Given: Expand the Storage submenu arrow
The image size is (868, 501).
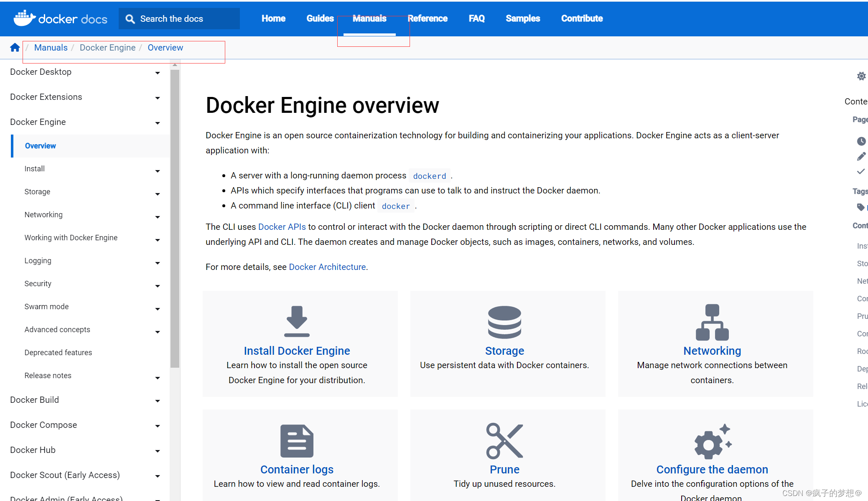Looking at the screenshot, I should [158, 194].
